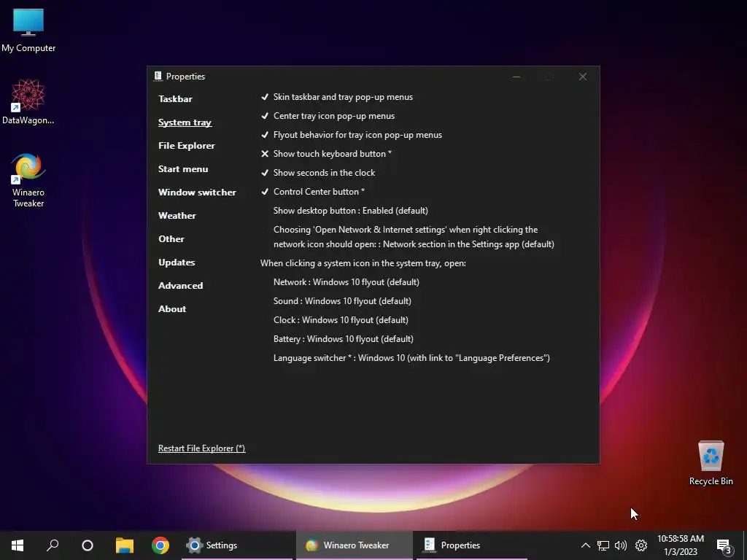Open the volume speaker tray icon
747x560 pixels.
(621, 545)
